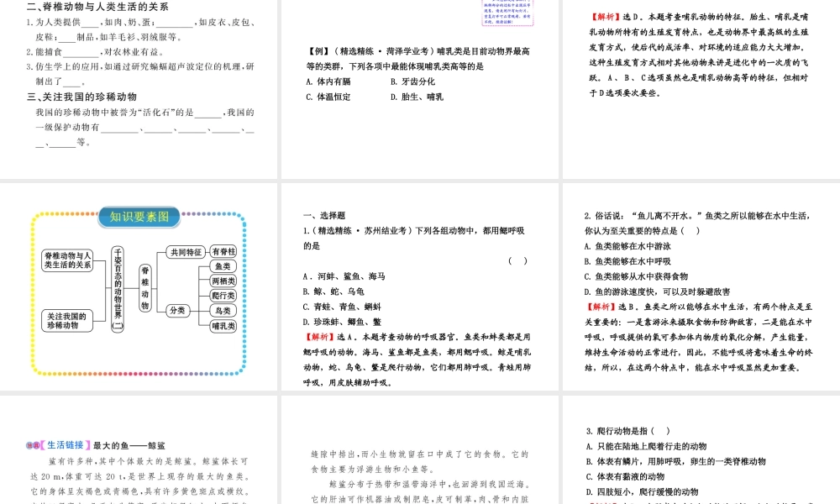
Task: Select the 哺乳类 node in the diagram
Action: (x=223, y=326)
